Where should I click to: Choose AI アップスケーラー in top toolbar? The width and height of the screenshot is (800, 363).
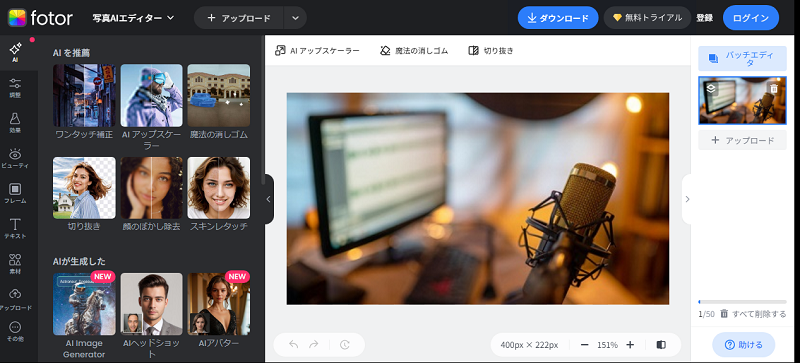[x=317, y=51]
